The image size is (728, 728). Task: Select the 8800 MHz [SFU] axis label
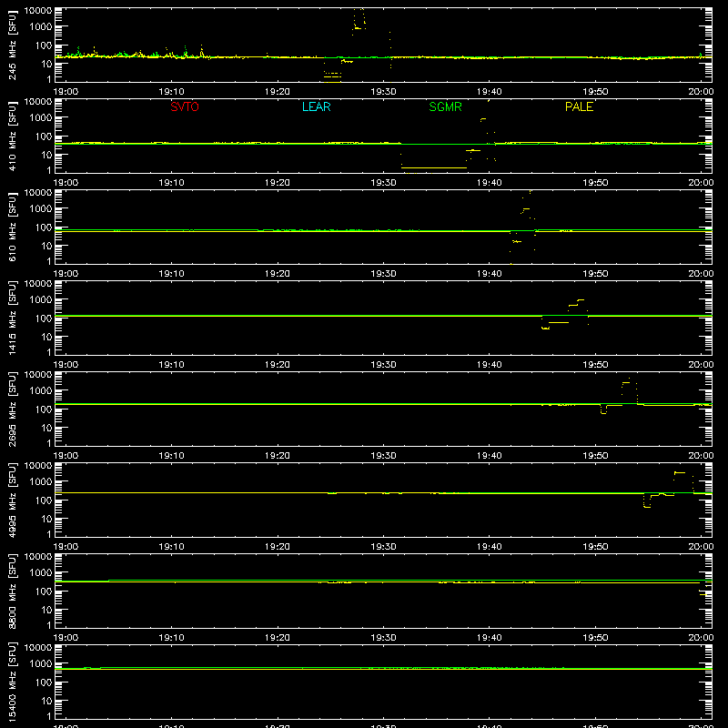tap(12, 591)
